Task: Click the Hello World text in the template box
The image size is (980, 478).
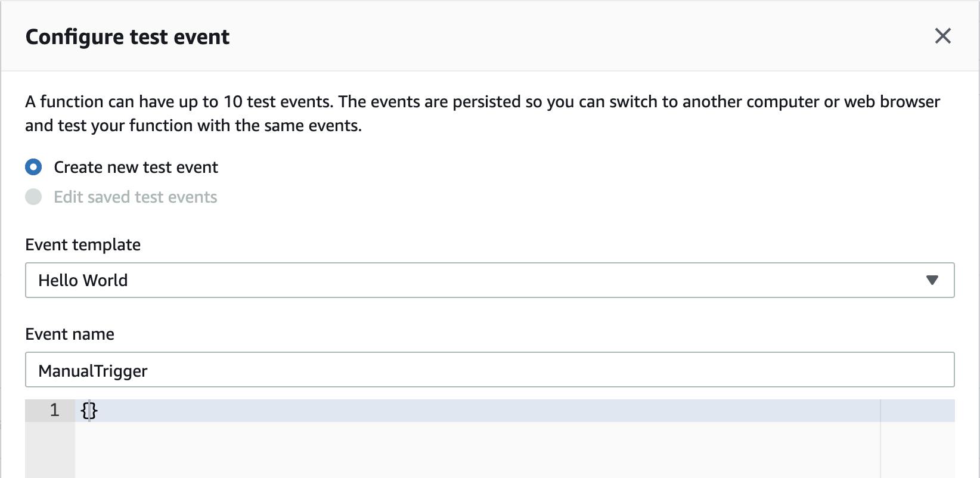Action: click(x=83, y=280)
